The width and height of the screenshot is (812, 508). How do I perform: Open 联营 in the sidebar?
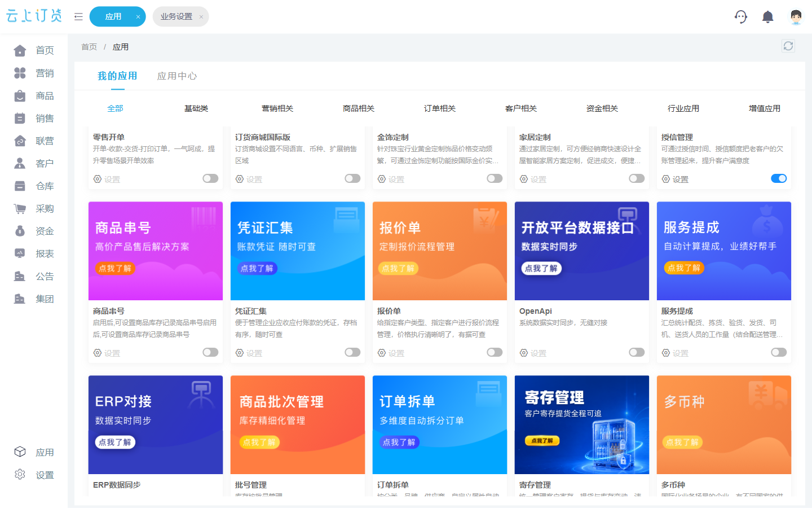pyautogui.click(x=34, y=141)
